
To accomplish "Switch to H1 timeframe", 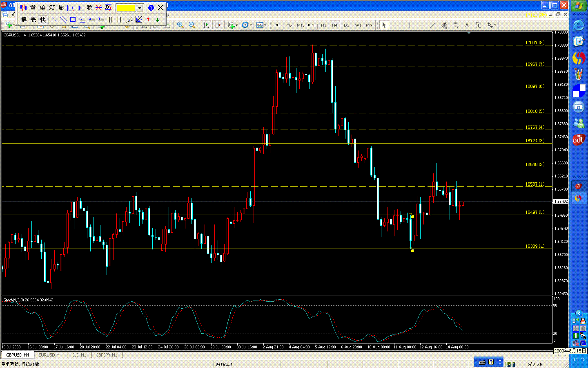I will coord(323,25).
